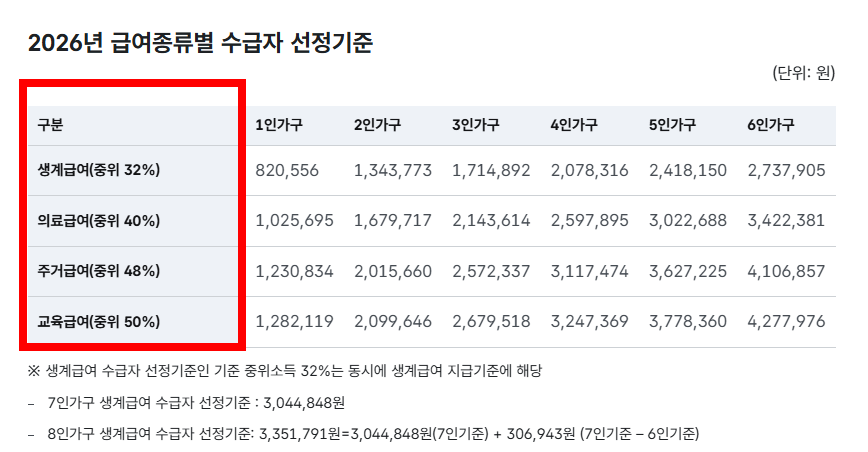Click the cell value 3,022,688

tap(688, 221)
